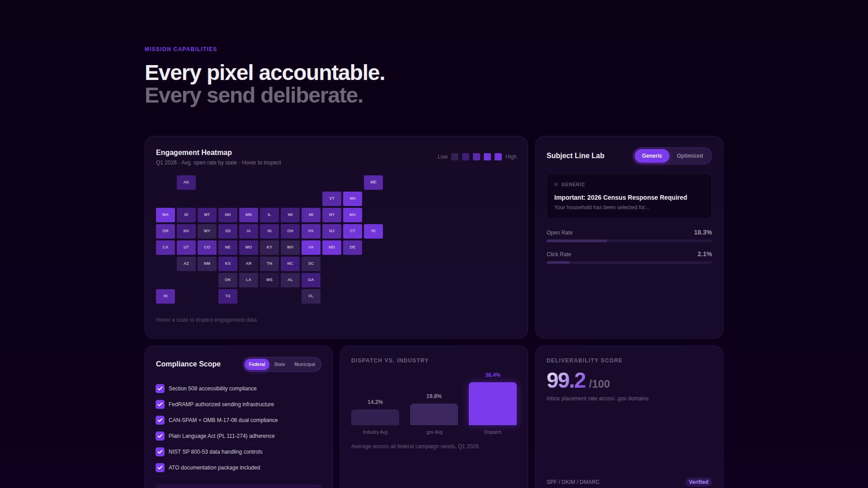Toggle ATO documentation package checkbox

160,468
